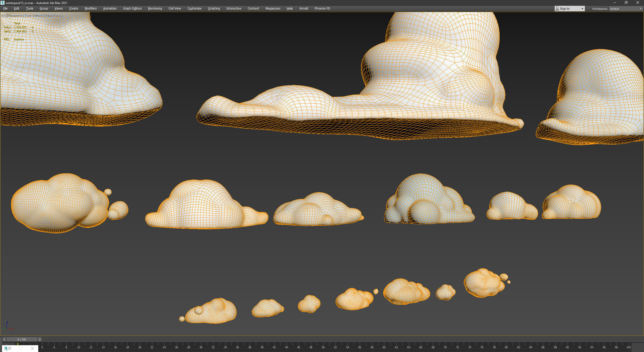
Task: Open the [+] viewport general menu
Action: 4,16
